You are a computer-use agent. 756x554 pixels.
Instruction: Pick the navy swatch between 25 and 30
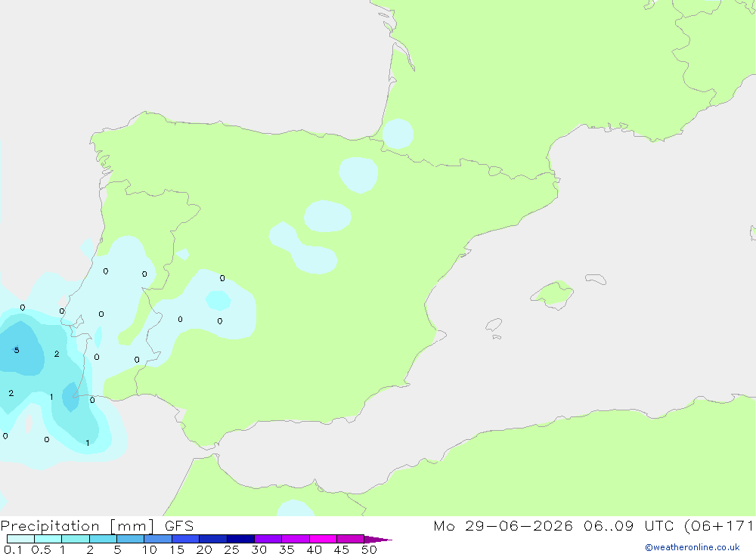pyautogui.click(x=240, y=539)
